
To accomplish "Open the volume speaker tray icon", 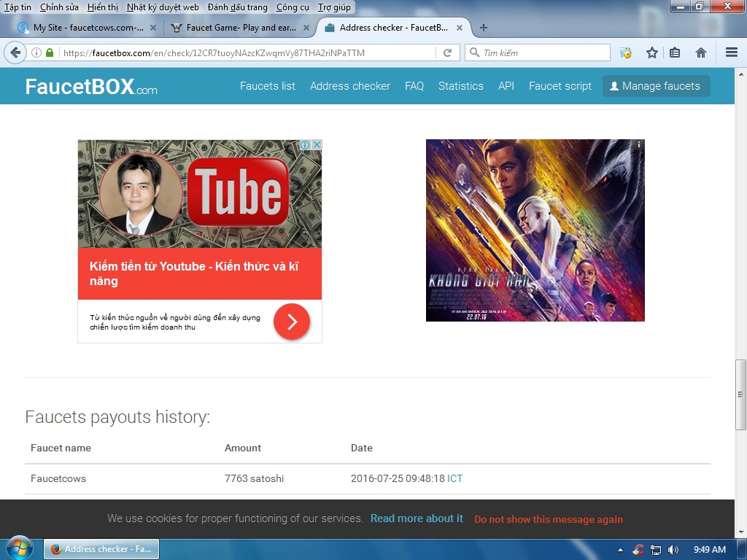I will pyautogui.click(x=673, y=550).
